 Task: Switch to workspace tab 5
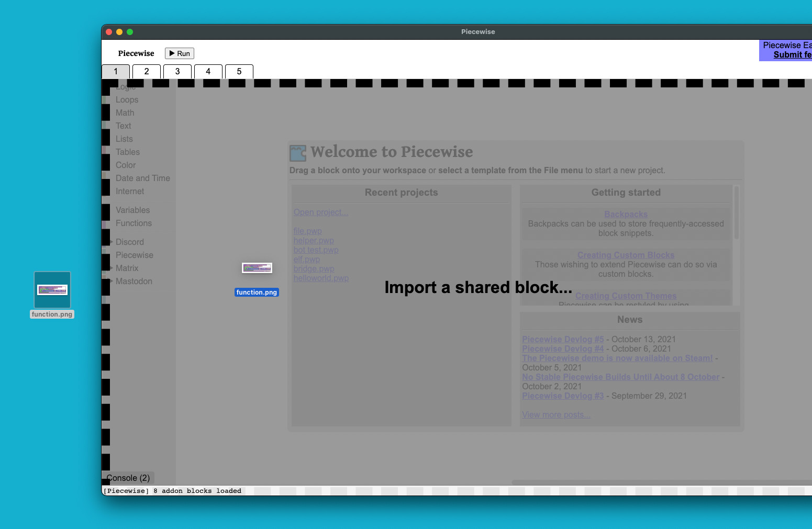239,71
